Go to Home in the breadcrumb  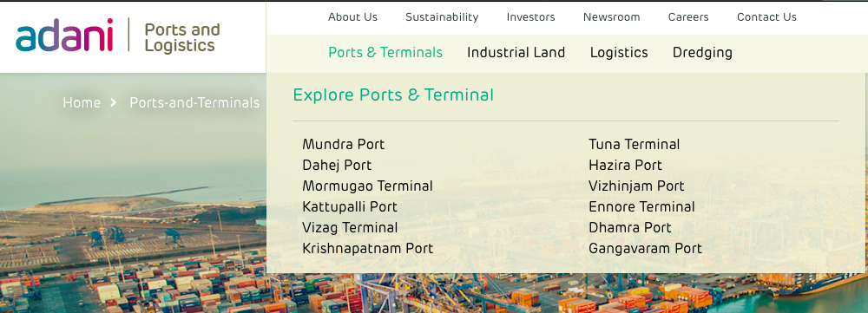point(82,103)
